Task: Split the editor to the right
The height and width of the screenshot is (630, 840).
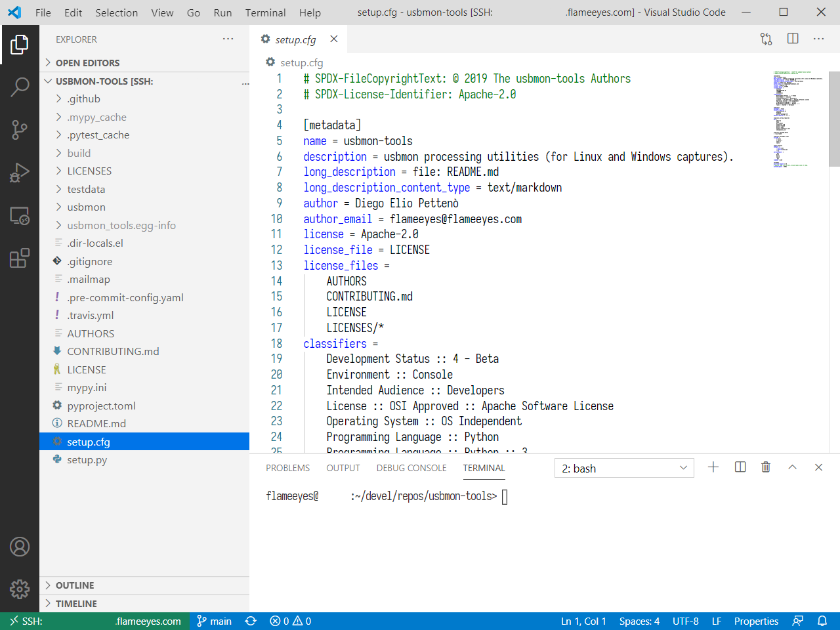Action: point(793,39)
